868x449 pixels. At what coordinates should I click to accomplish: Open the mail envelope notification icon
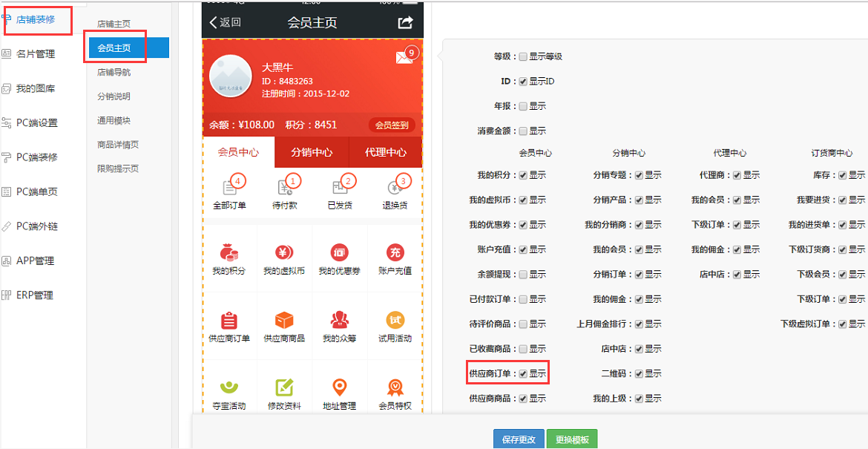(x=404, y=58)
